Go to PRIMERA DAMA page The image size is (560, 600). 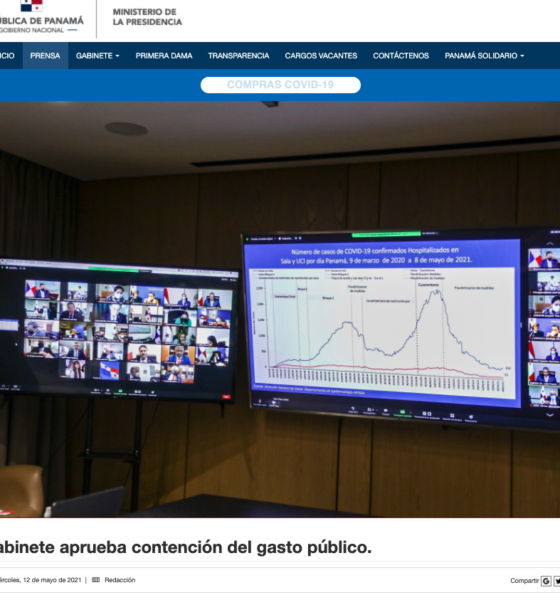click(164, 55)
